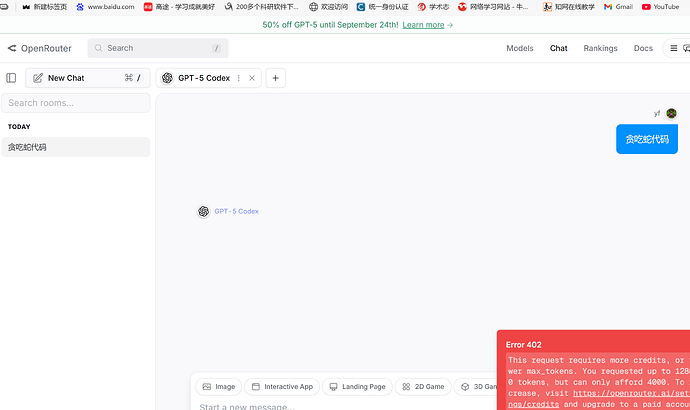Click the 2D Game suggestion chip

pos(423,387)
